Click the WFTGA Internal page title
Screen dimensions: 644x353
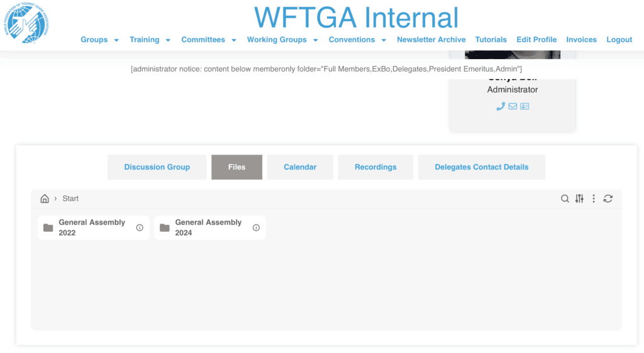(356, 17)
